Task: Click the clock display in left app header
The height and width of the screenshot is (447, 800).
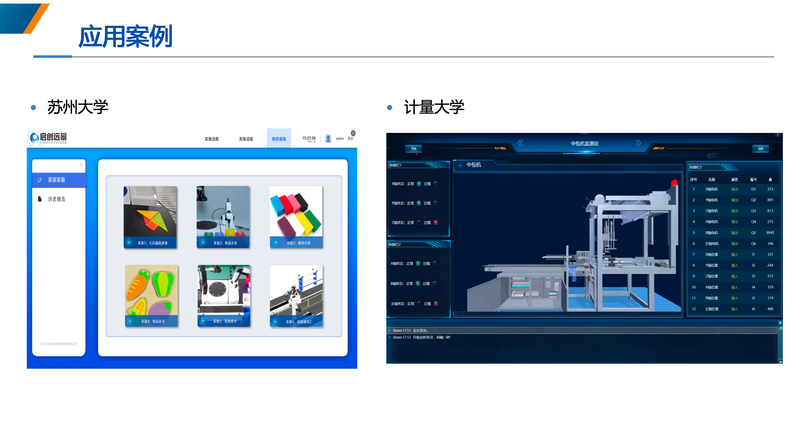Action: 309,138
